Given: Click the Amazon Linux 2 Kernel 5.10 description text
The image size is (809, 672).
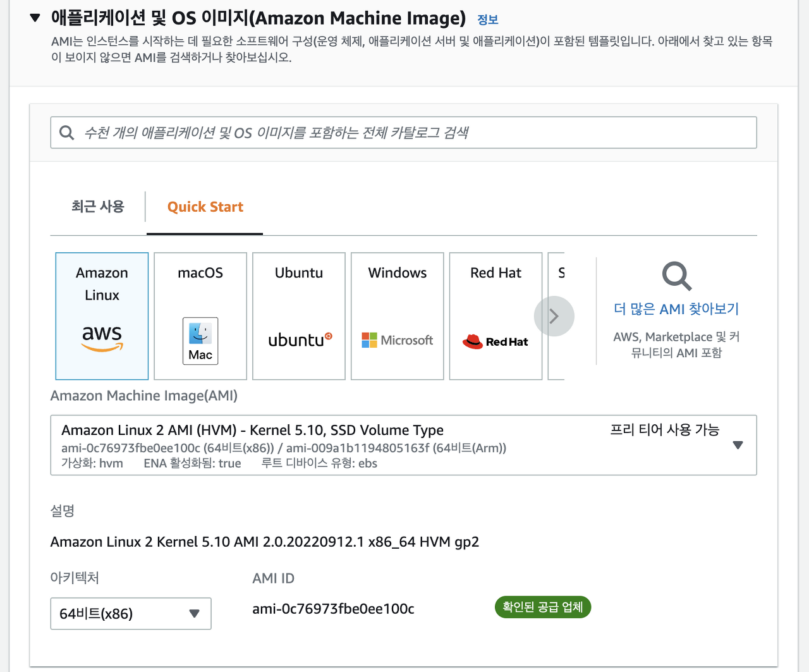Looking at the screenshot, I should pyautogui.click(x=265, y=542).
